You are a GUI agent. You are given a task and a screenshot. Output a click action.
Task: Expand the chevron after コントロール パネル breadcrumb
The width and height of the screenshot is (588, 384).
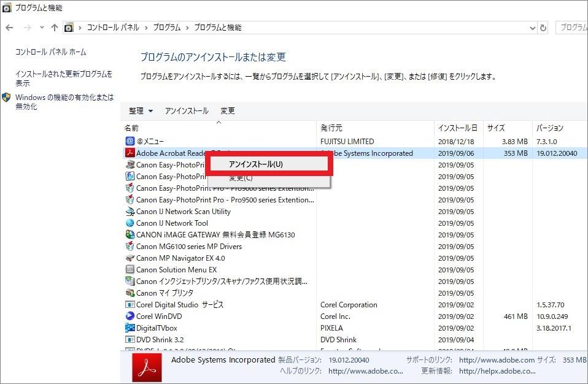pos(146,28)
